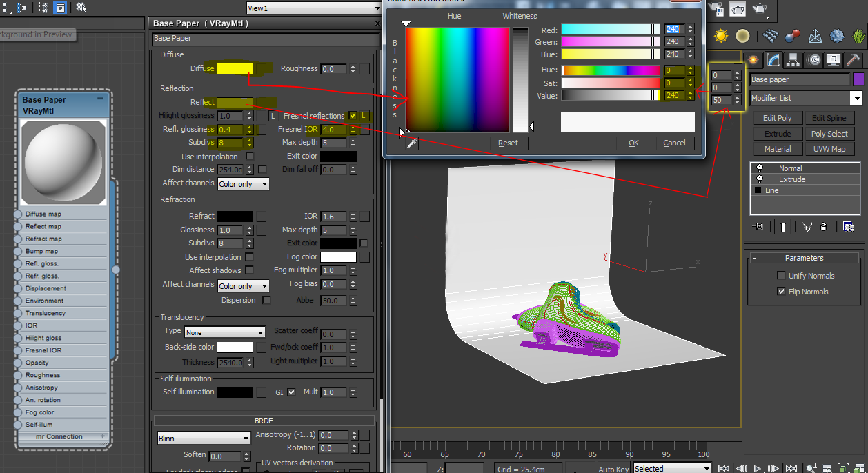The image size is (868, 473).
Task: Click the Fog color white swatch
Action: 338,257
